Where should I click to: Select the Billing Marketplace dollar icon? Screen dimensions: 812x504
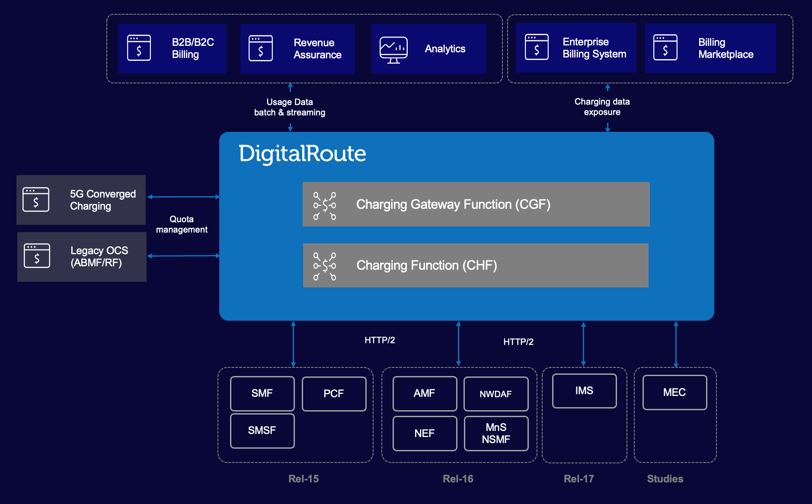pos(665,48)
